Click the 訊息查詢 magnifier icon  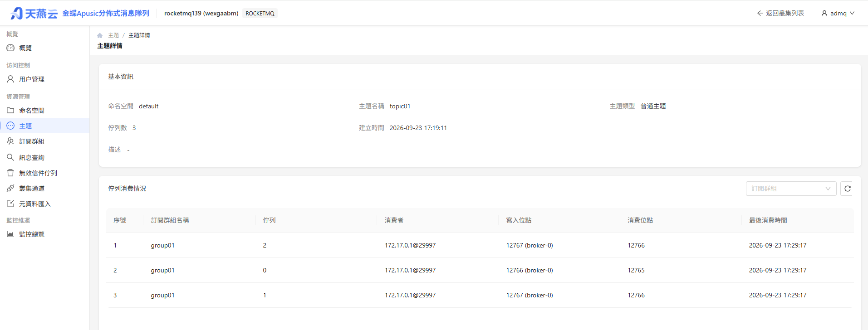10,157
